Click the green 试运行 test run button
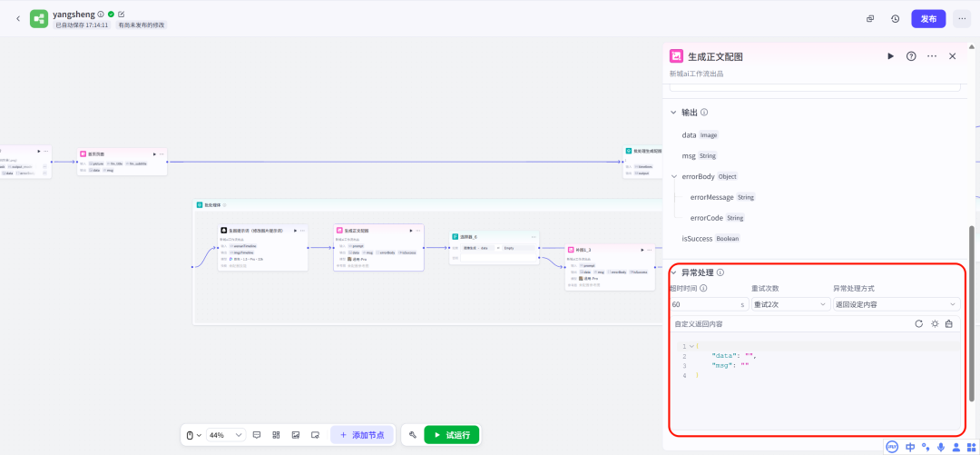 point(451,435)
